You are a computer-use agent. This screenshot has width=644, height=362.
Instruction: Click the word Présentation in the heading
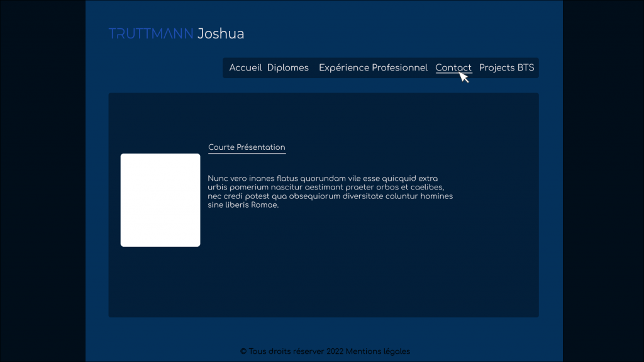coord(261,147)
